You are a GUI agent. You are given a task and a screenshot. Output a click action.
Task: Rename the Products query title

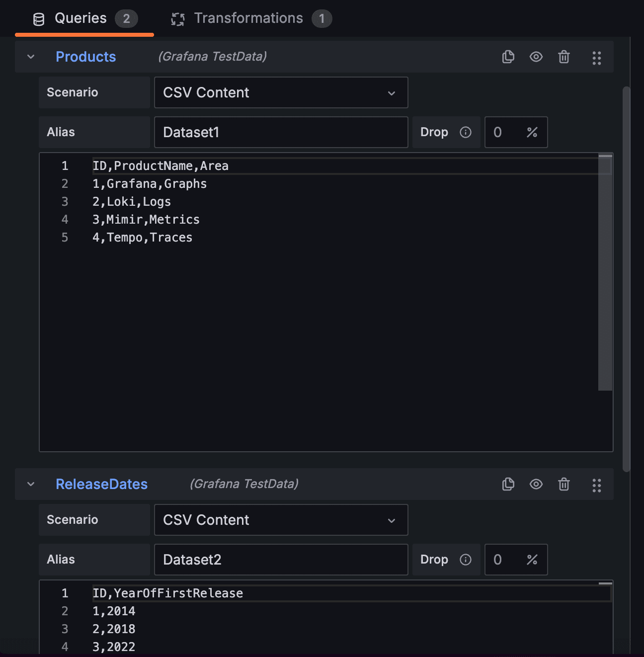[85, 57]
